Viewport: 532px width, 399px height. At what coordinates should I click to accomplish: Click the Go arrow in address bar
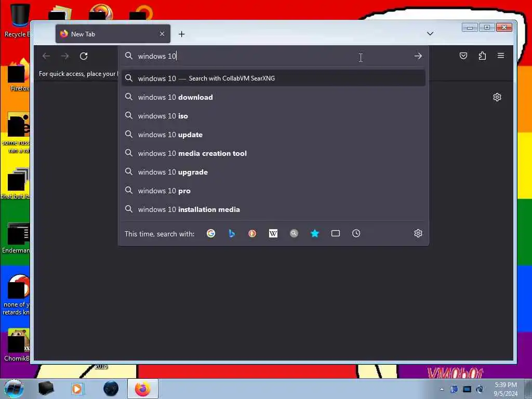418,56
